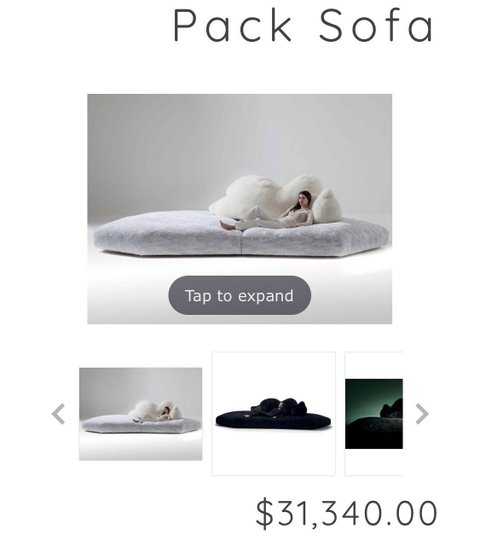Select the black Pack Sofa thumbnail

tap(273, 413)
